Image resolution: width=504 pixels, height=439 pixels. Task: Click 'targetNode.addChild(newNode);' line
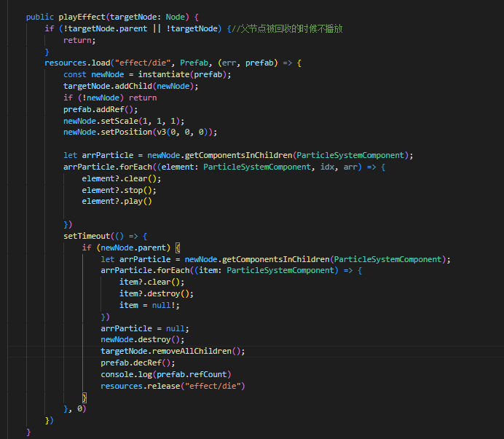pyautogui.click(x=131, y=86)
